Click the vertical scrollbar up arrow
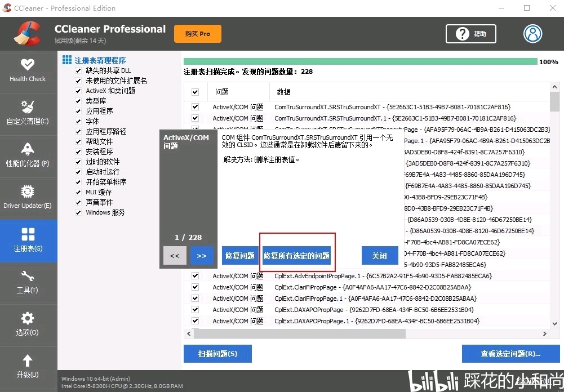This screenshot has height=392, width=564. [x=554, y=87]
